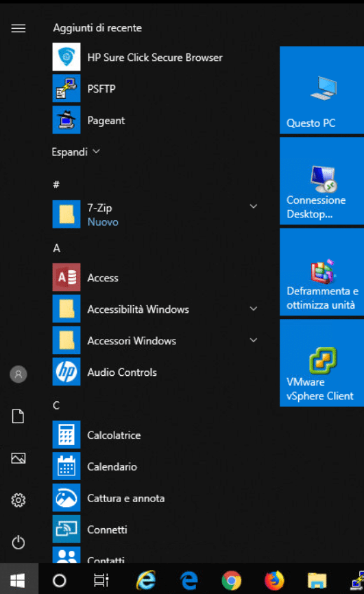Click Espandi to show more recent apps
Screen dimensions: 364x594
click(76, 152)
